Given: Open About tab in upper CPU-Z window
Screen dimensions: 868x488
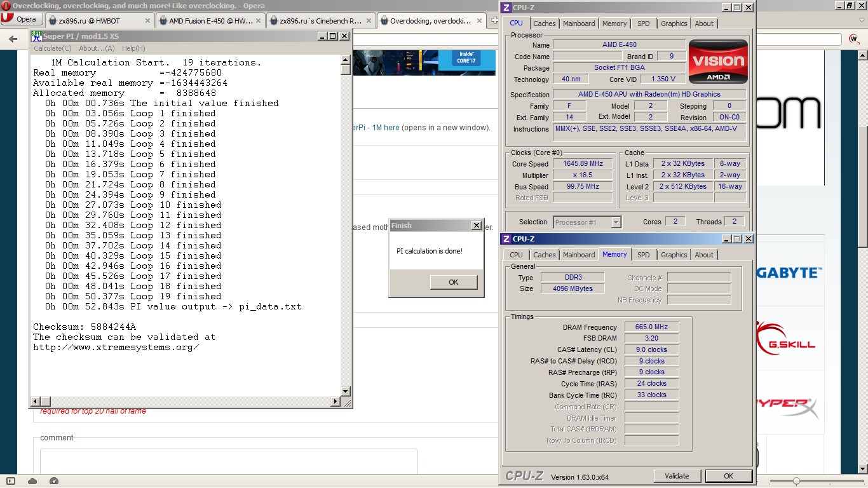Looking at the screenshot, I should coord(704,24).
